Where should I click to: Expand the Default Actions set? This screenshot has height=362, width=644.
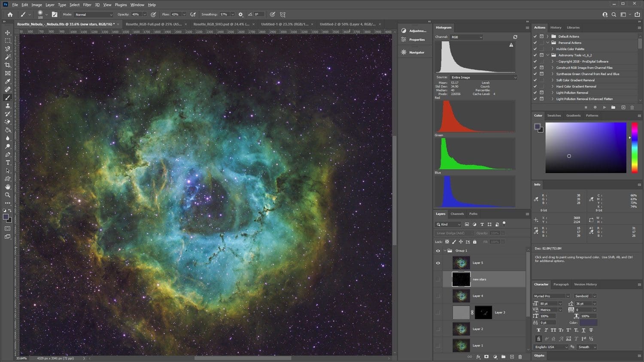point(547,37)
